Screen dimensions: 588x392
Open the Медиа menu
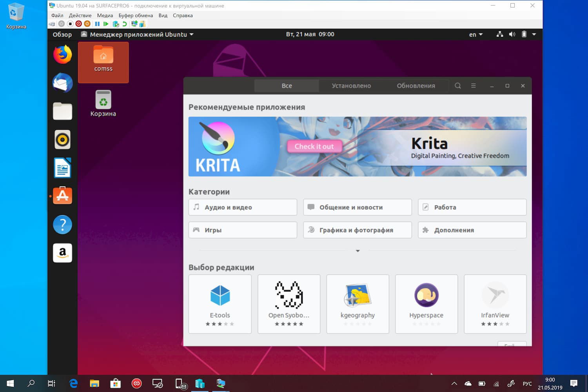click(x=104, y=15)
